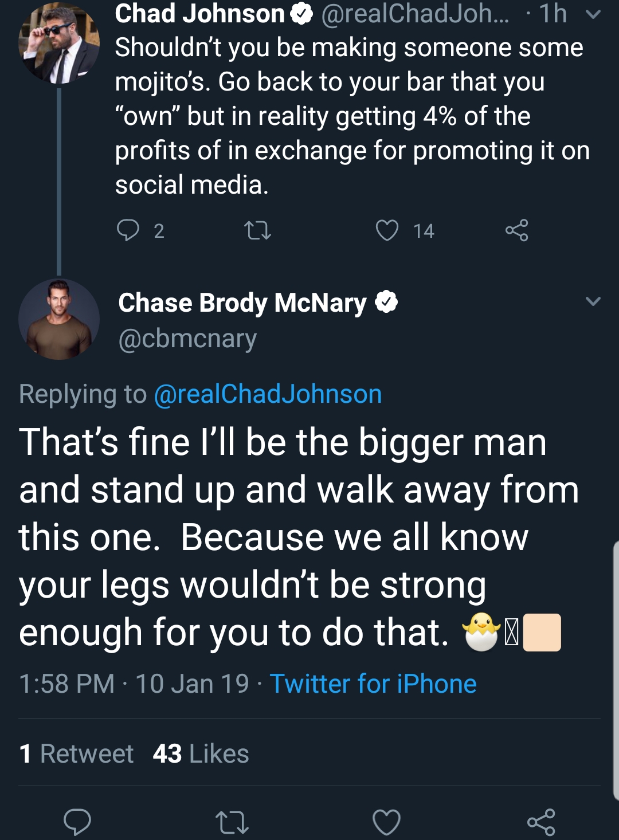This screenshot has width=619, height=840.
Task: Like Chad Johnson's tweet with 14 likes
Action: click(387, 230)
